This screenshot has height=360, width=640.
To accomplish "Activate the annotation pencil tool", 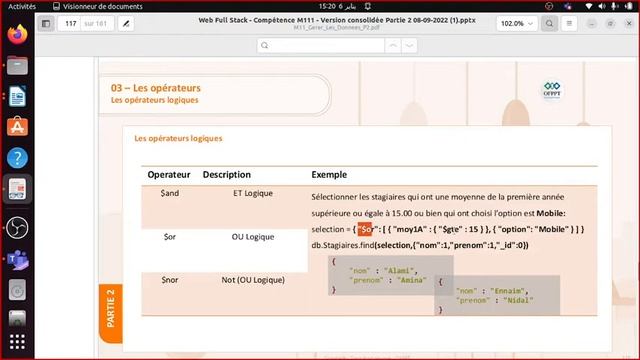I will pos(126,24).
